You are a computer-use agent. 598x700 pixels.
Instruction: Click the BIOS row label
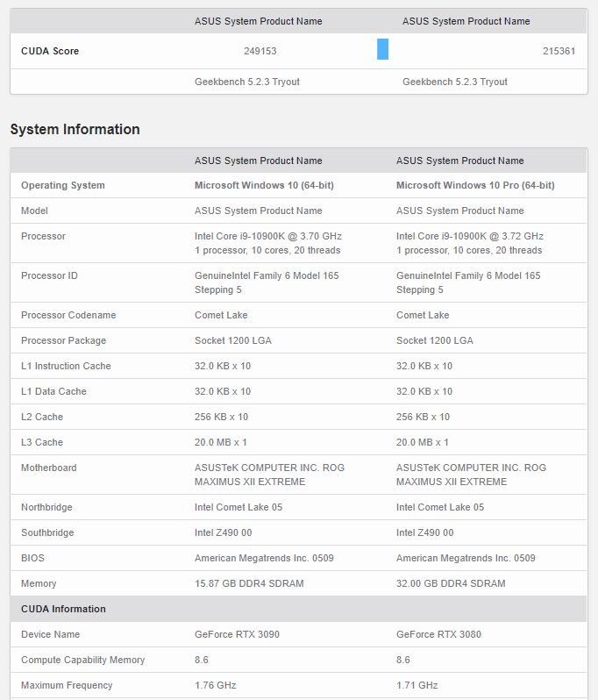[32, 558]
